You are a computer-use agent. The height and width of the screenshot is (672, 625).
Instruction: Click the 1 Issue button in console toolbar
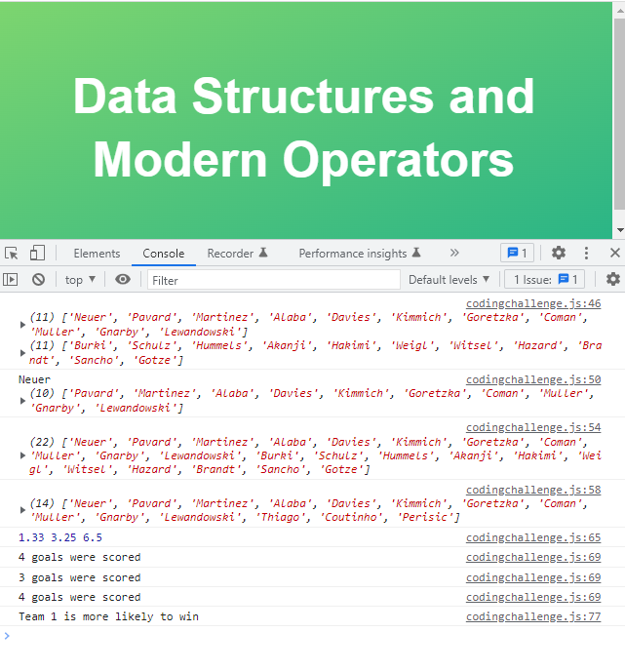(545, 280)
